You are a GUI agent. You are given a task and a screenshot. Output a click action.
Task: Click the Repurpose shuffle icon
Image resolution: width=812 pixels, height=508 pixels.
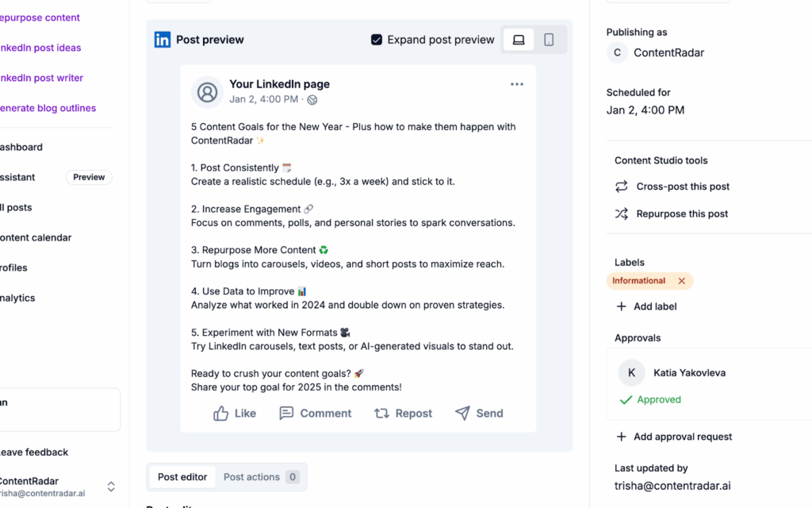click(x=622, y=214)
